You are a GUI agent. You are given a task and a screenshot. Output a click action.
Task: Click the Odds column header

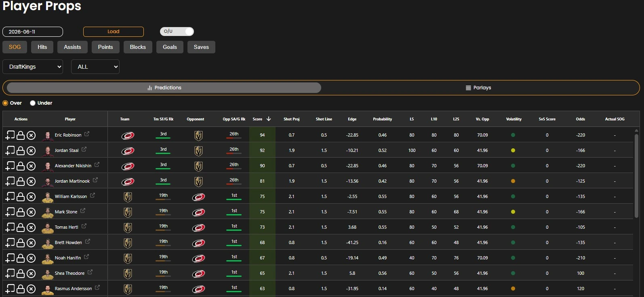580,119
